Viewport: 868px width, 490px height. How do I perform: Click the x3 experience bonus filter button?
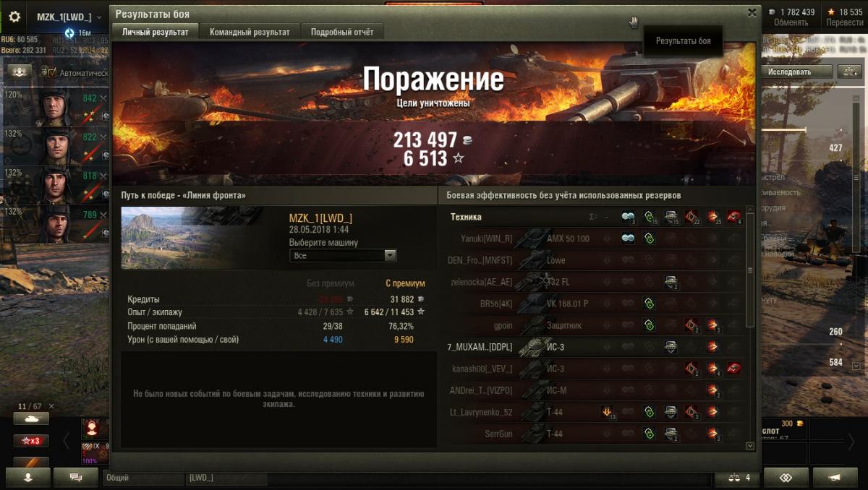click(31, 440)
